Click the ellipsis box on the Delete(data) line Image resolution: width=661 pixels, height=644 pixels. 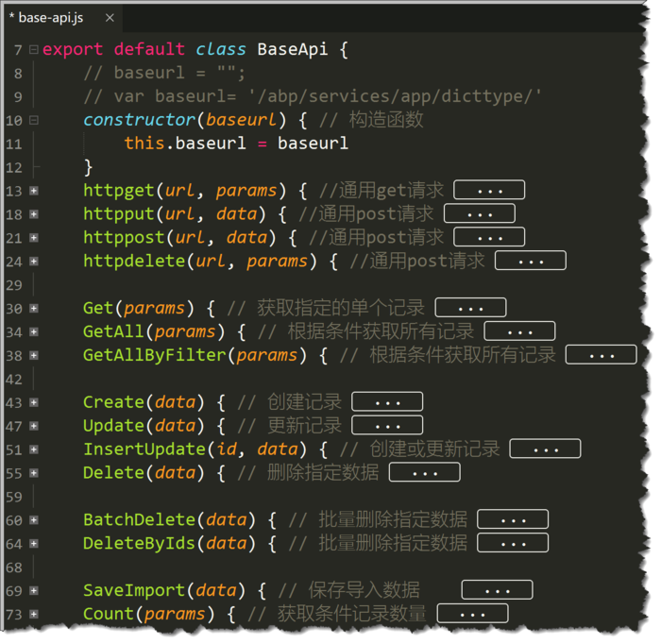pos(425,472)
